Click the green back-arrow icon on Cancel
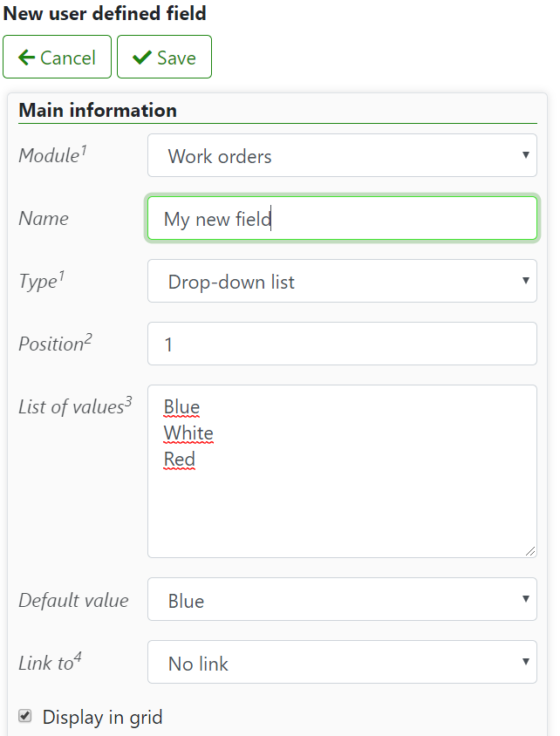Viewport: 560px width, 736px height. [x=26, y=56]
